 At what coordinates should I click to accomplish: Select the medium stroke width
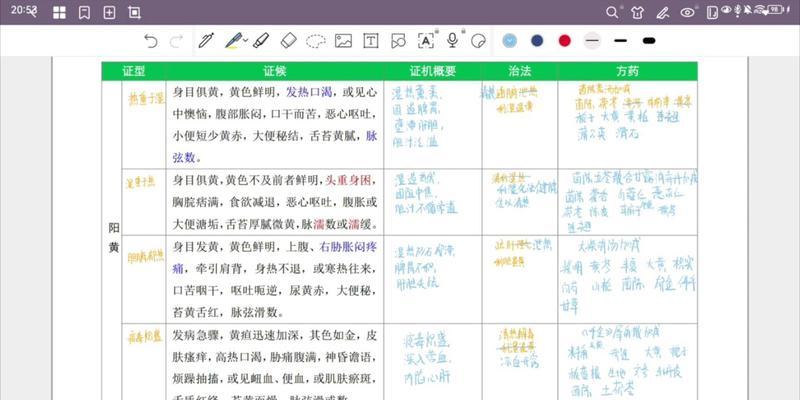620,41
